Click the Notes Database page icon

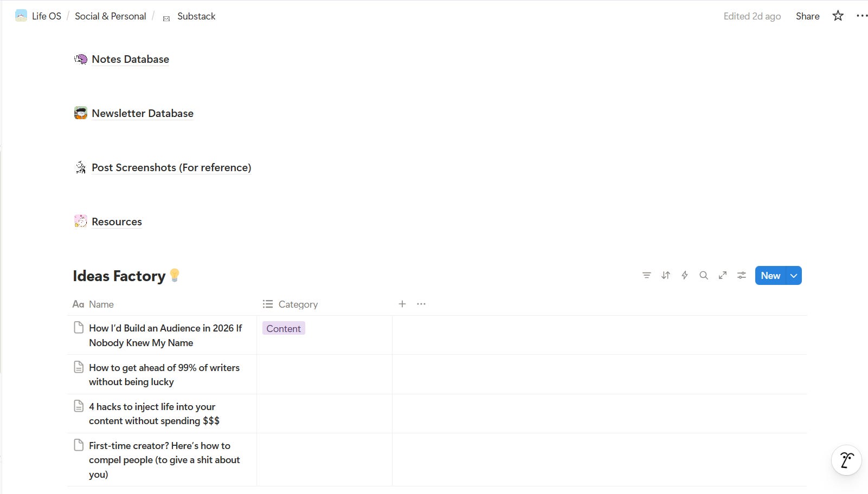click(80, 59)
